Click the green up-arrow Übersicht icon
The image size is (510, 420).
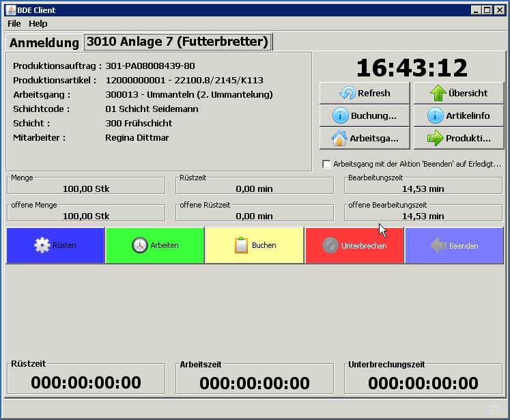coord(438,93)
